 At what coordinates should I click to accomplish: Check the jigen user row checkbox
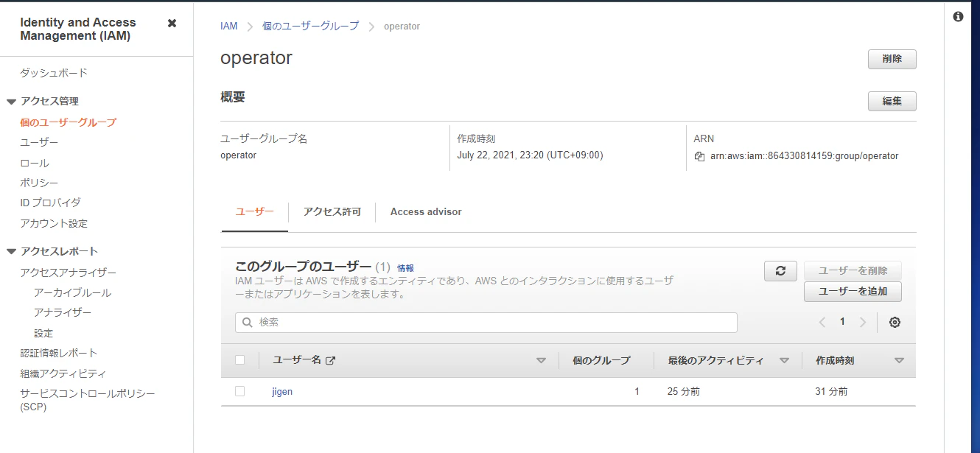pos(239,391)
